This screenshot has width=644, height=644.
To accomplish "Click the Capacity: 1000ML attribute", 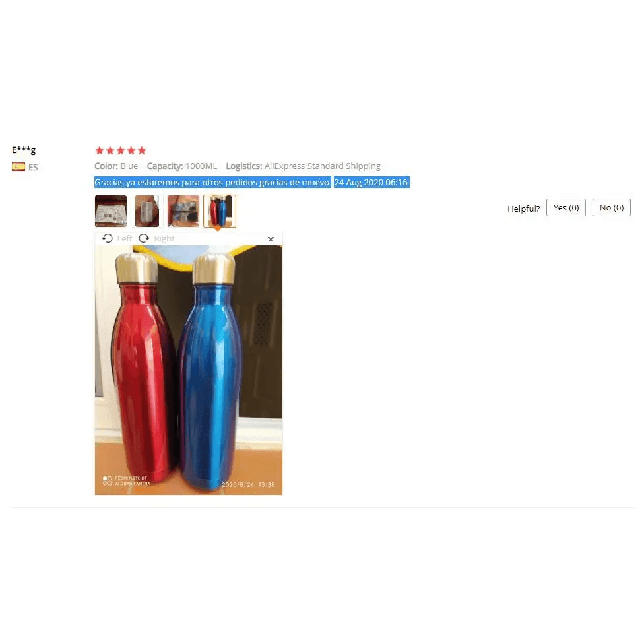I will [182, 166].
